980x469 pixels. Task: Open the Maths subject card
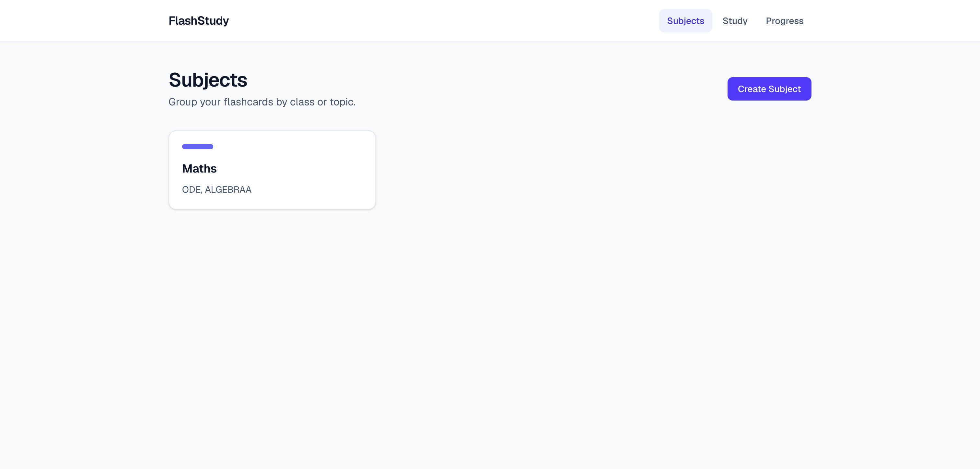tap(272, 170)
